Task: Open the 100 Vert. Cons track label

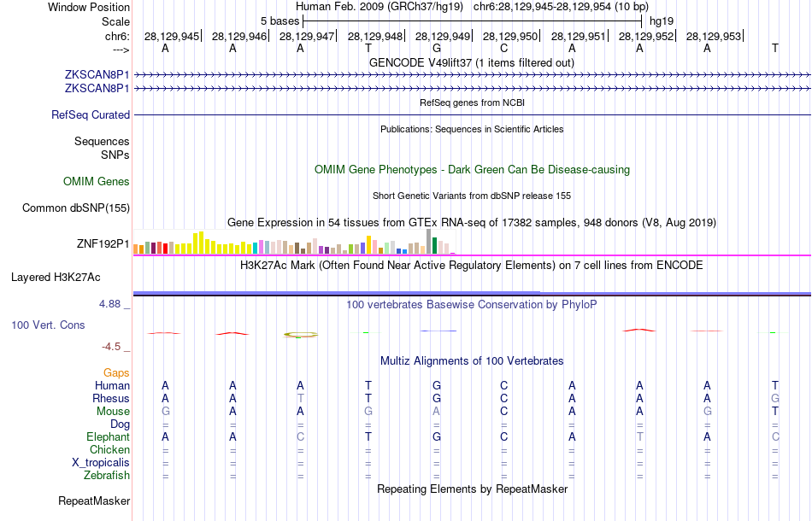Action: click(x=48, y=325)
